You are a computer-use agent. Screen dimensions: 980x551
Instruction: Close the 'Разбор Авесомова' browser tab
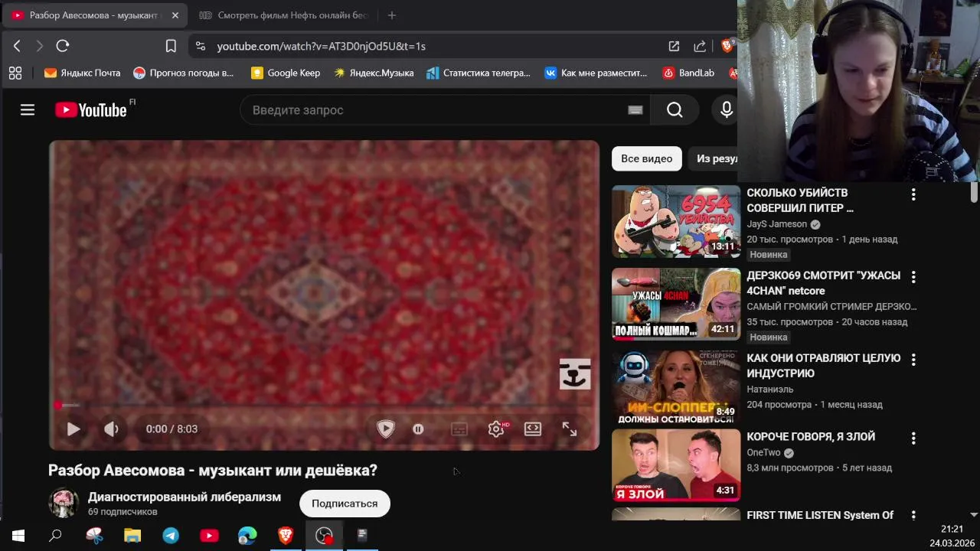pos(175,15)
